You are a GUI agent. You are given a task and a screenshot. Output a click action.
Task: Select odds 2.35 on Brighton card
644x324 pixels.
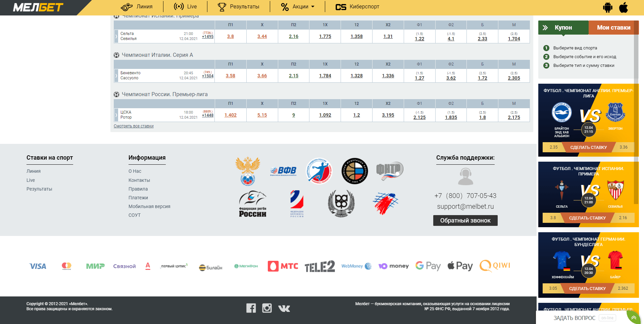click(x=554, y=147)
